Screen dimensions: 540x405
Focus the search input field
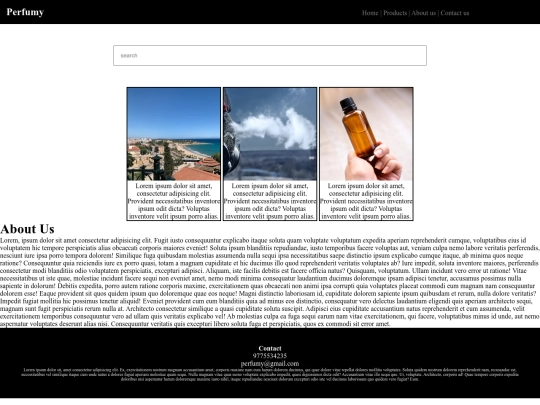click(x=270, y=55)
